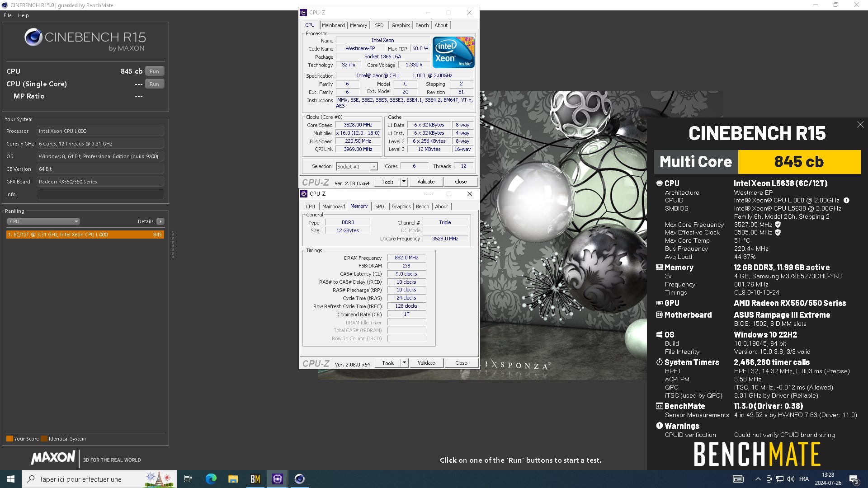This screenshot has height=488, width=868.
Task: Open the File menu in Cinebench
Action: click(8, 15)
